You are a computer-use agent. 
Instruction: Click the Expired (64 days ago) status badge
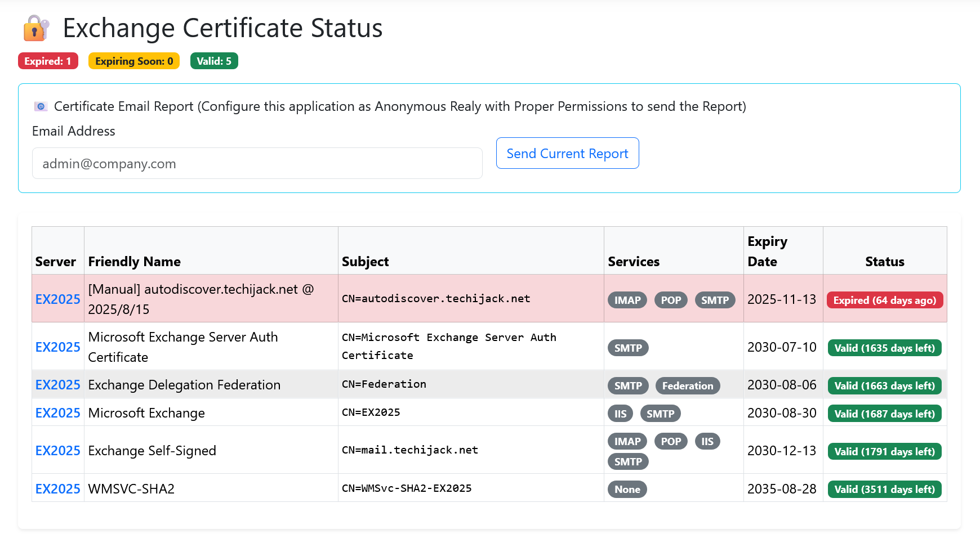click(x=884, y=300)
